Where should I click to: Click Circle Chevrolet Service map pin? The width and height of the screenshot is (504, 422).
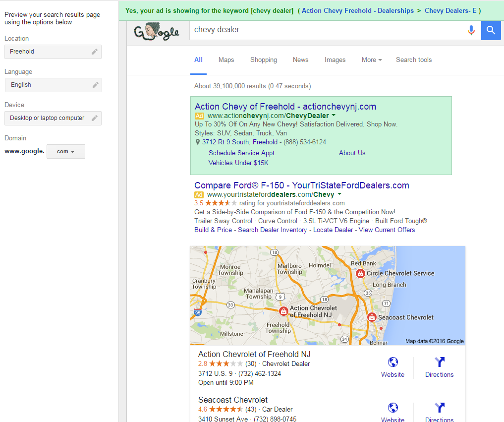click(x=361, y=273)
